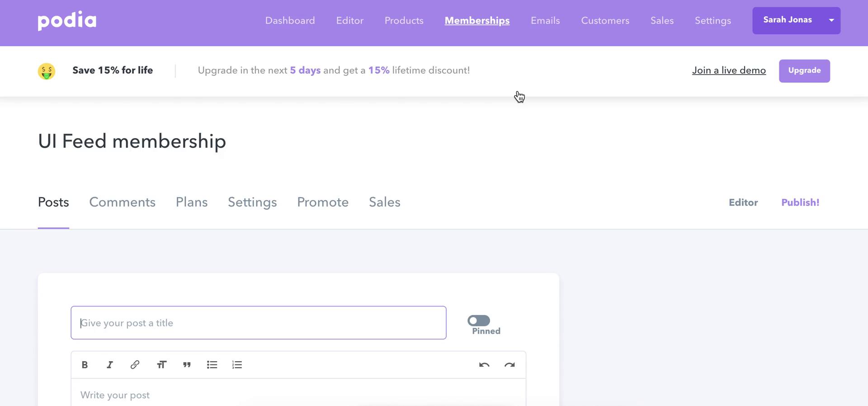Create a bulleted list
868x406 pixels.
[x=212, y=365]
